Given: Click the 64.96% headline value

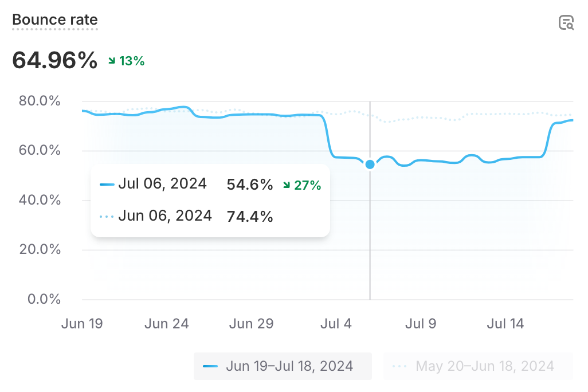Looking at the screenshot, I should click(55, 60).
